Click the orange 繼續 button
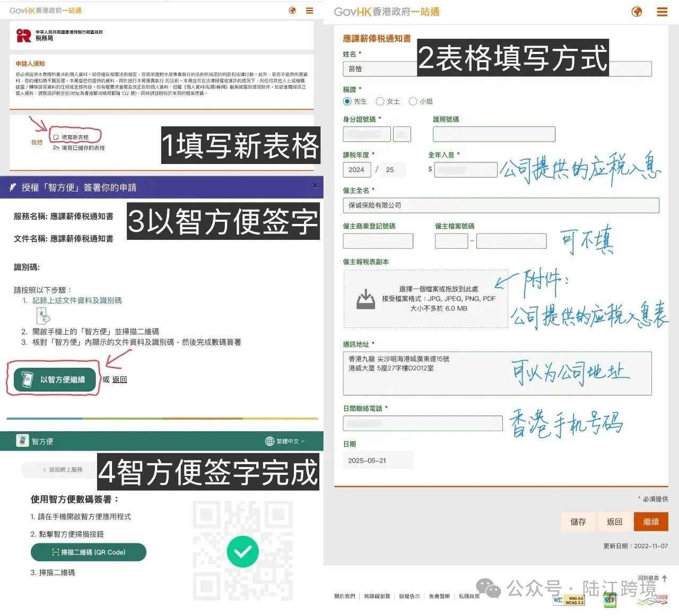This screenshot has height=616, width=679. click(650, 522)
